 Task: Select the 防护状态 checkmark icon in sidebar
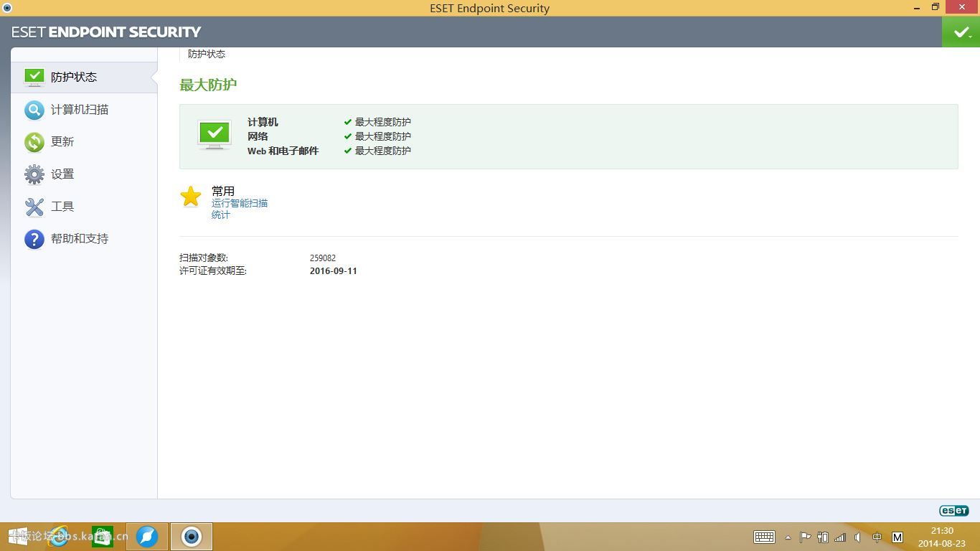[34, 77]
